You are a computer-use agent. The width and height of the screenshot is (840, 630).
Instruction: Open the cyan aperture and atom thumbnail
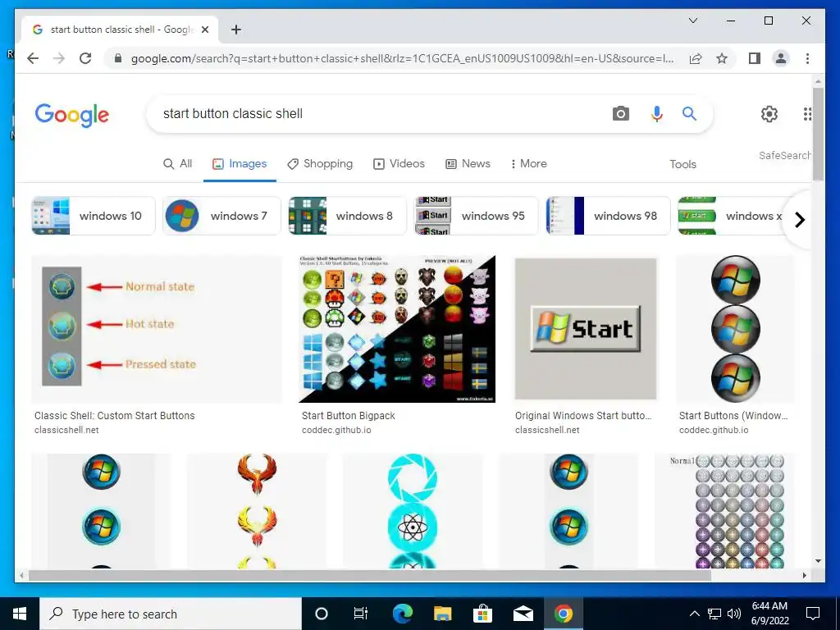point(413,511)
